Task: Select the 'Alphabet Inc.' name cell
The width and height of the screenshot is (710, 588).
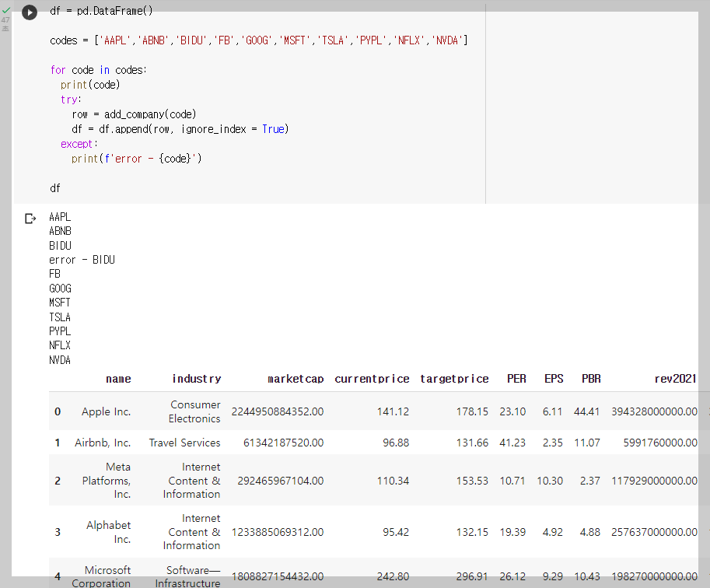Action: tap(109, 532)
